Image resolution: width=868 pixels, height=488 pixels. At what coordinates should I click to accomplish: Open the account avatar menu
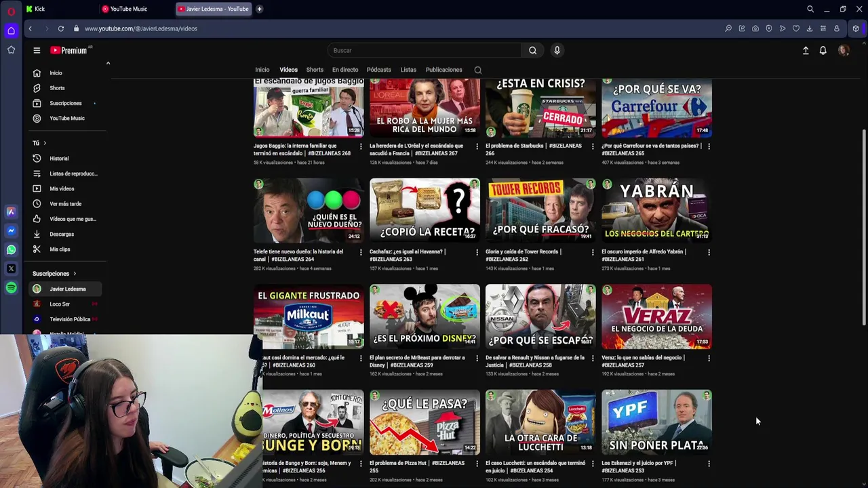pos(844,50)
